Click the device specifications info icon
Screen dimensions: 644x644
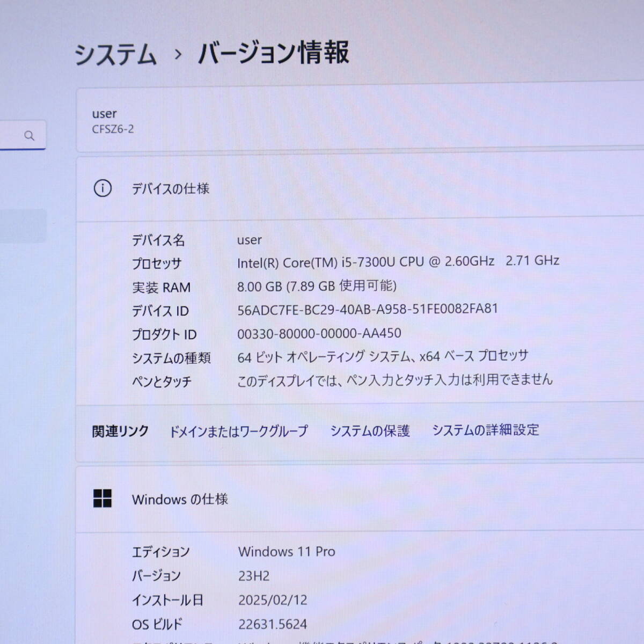(x=103, y=188)
